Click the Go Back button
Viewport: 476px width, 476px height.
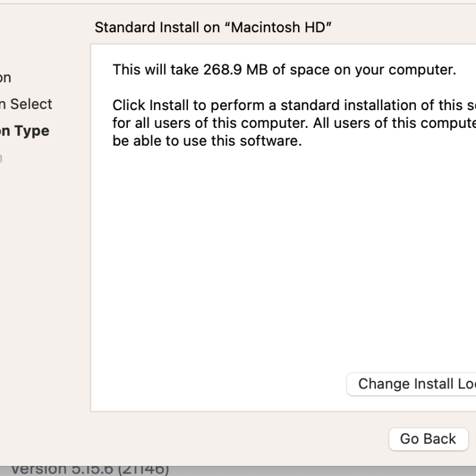(428, 439)
